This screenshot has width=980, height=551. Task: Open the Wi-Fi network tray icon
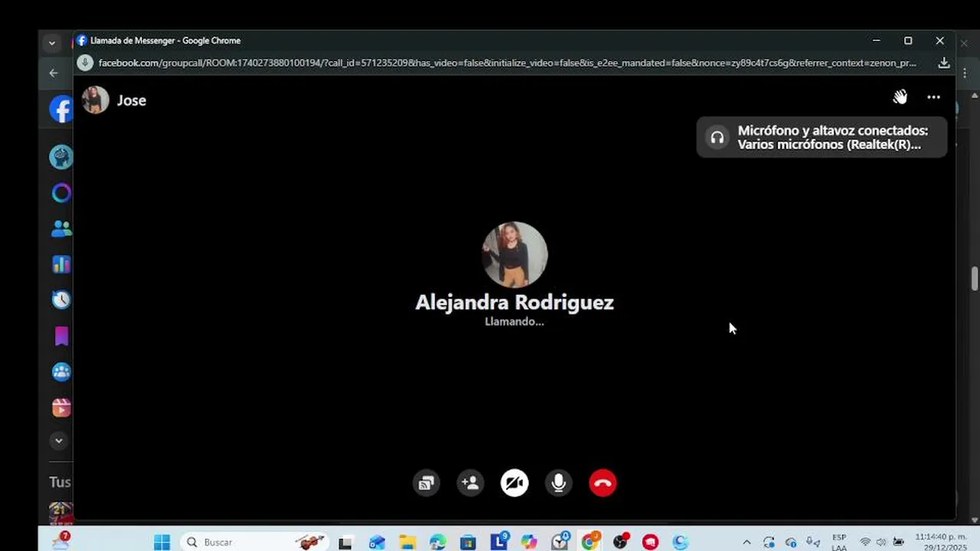pos(865,542)
